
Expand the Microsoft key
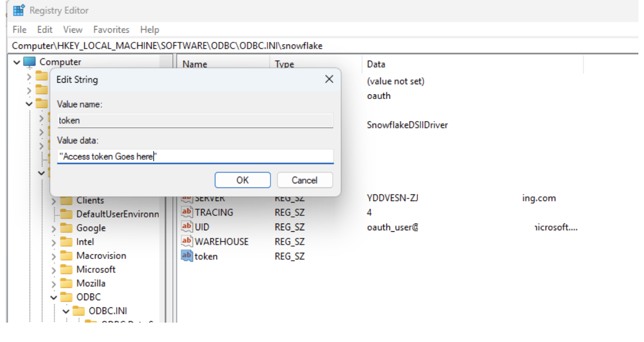point(54,270)
